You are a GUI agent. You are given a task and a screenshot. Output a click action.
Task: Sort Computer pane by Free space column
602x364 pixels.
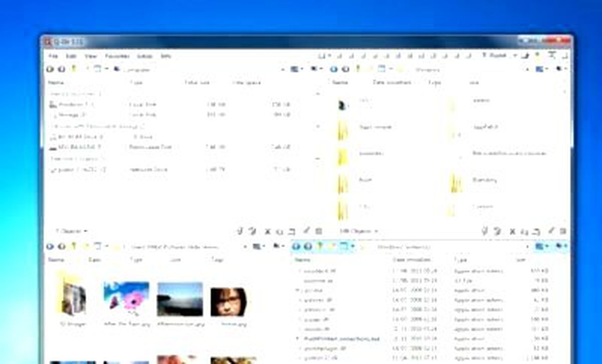(246, 82)
